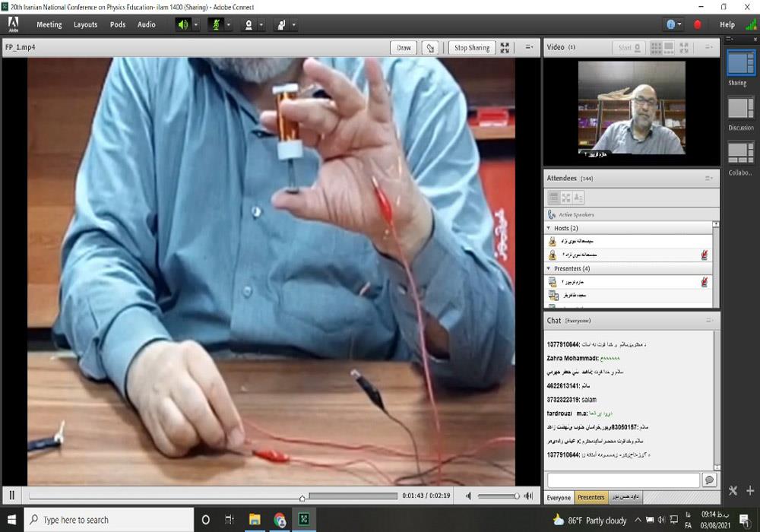Open the Pods menu
The width and height of the screenshot is (760, 532).
click(118, 24)
